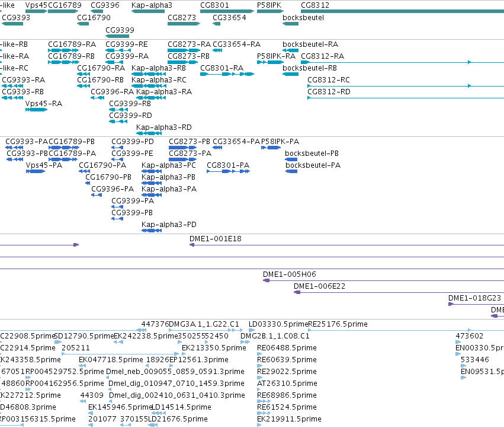This screenshot has width=504, height=428.
Task: Click the CG8301 gene label
Action: point(214,5)
